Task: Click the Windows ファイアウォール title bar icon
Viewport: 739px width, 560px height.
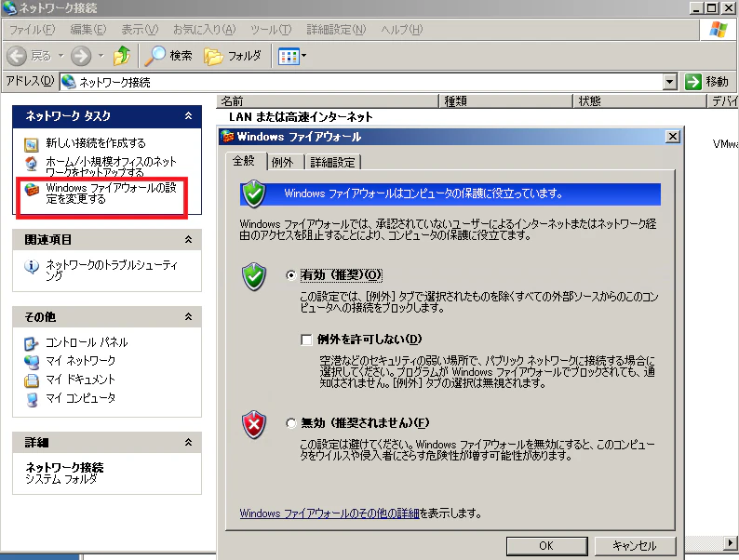Action: (228, 137)
